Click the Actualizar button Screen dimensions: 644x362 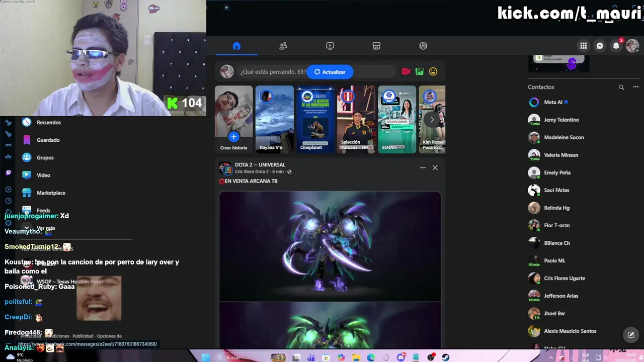point(330,72)
